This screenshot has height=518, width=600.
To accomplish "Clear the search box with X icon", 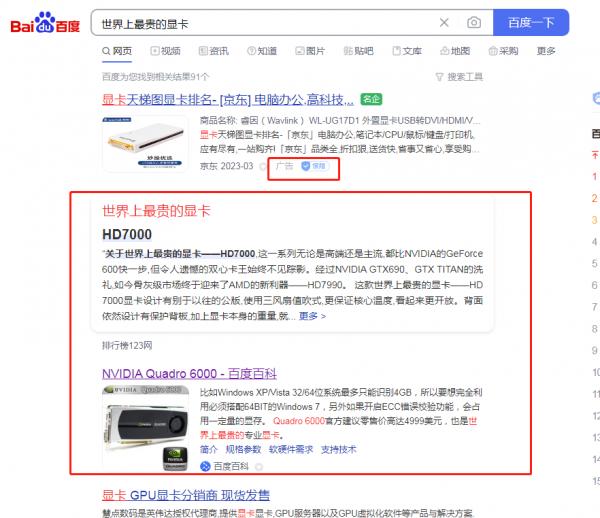I will point(444,23).
